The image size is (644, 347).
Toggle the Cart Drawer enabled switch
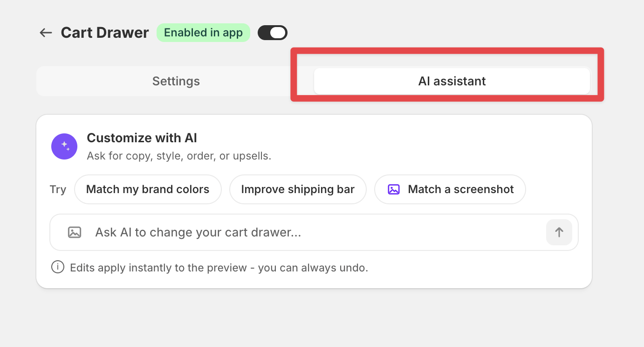pos(273,33)
